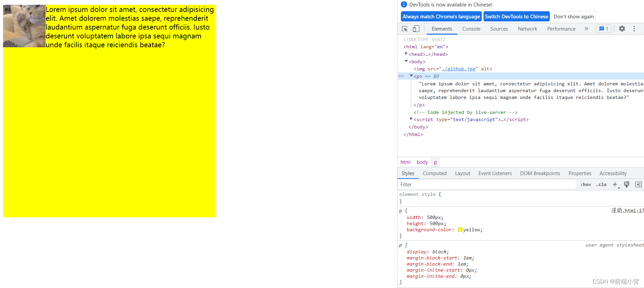
Task: Open the Properties pane tab
Action: [x=580, y=173]
